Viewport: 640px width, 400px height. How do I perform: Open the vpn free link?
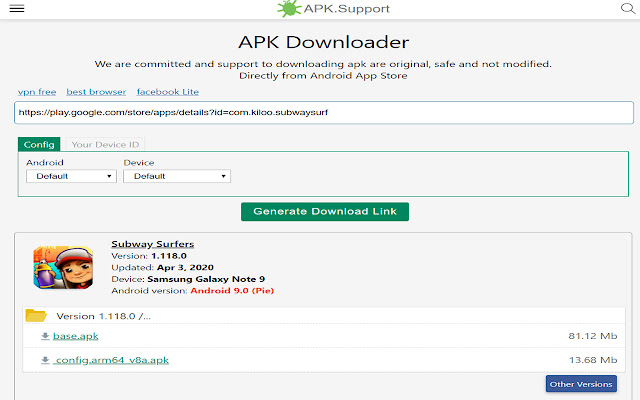click(37, 92)
